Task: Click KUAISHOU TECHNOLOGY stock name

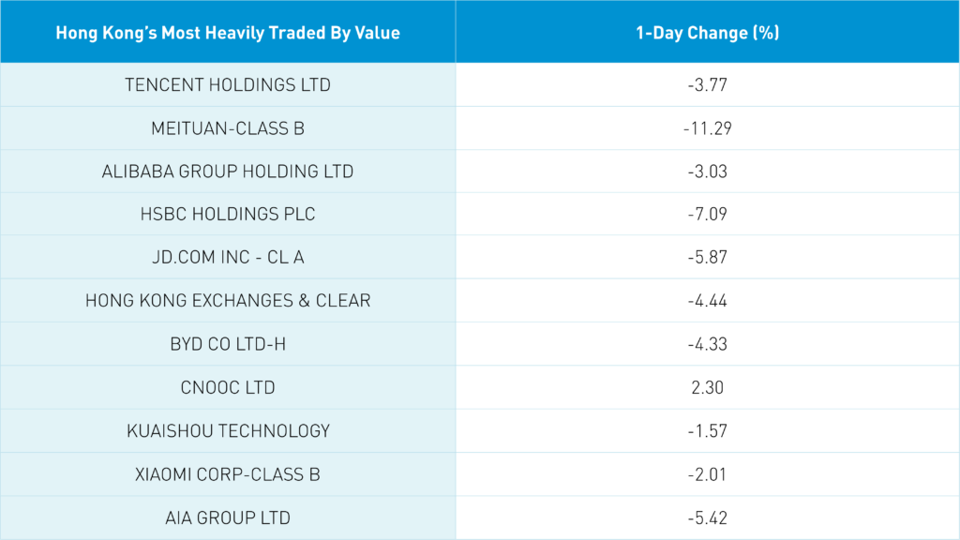Action: (228, 431)
